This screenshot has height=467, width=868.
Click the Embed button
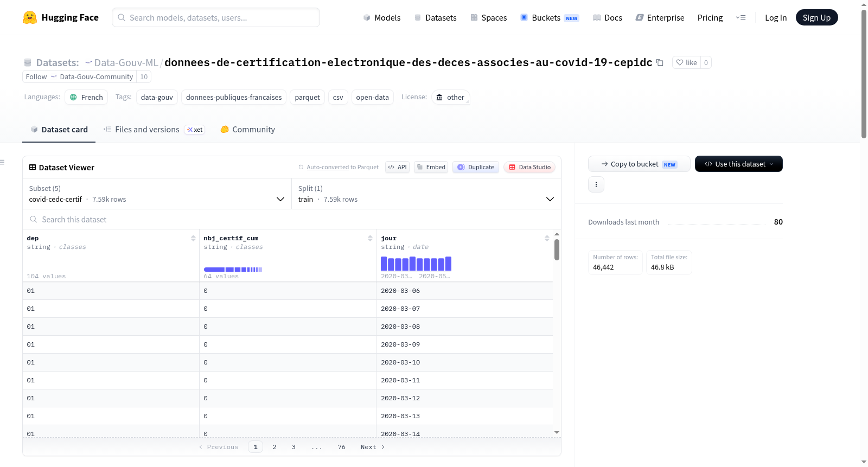[431, 167]
